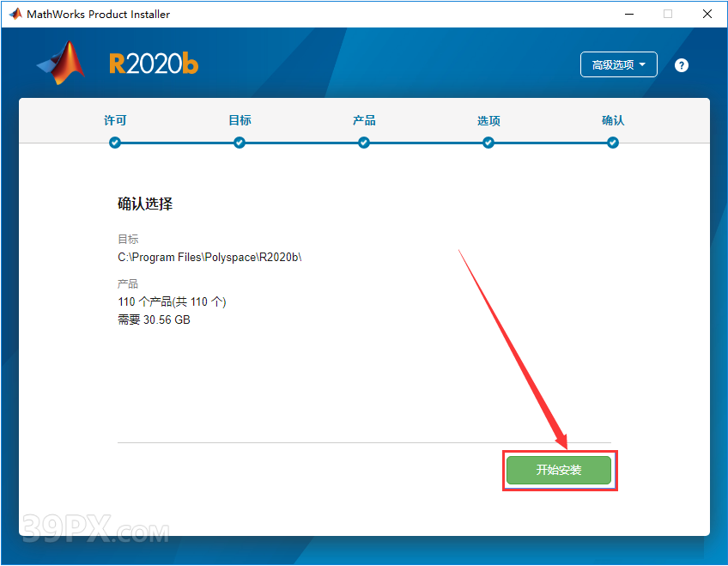Select the 确认 step tab
This screenshot has width=728, height=566.
pos(613,120)
